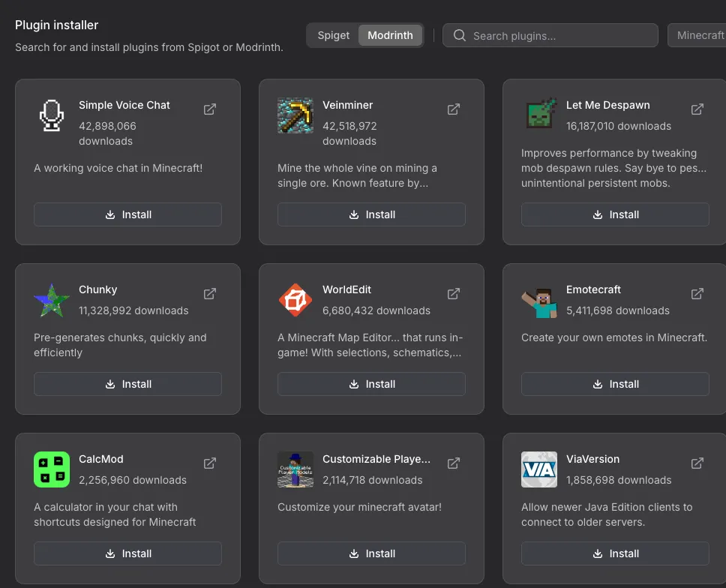This screenshot has height=588, width=726.
Task: Click the 1,858,698 downloads text
Action: [619, 480]
